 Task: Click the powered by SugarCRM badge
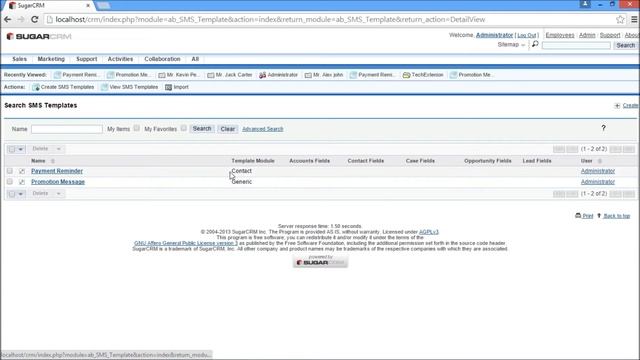(x=320, y=261)
